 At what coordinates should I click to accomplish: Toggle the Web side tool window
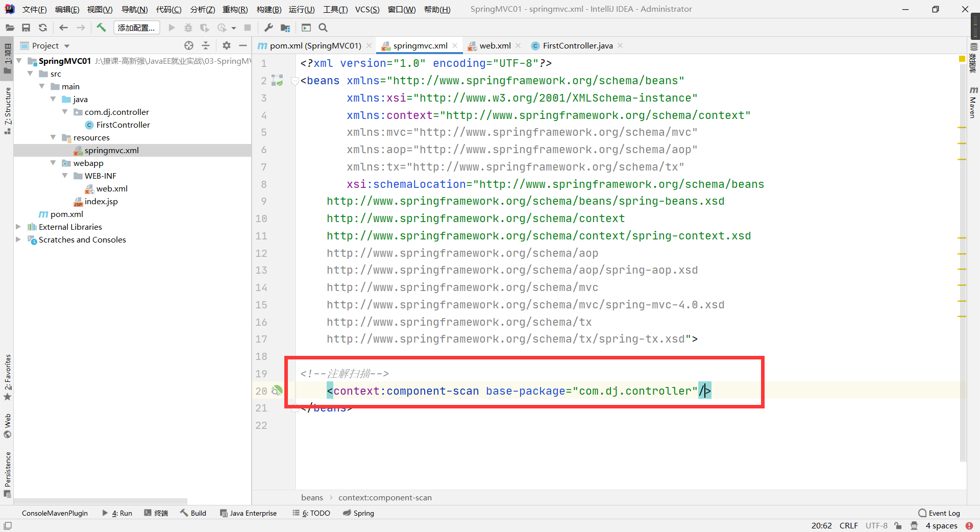(x=8, y=426)
